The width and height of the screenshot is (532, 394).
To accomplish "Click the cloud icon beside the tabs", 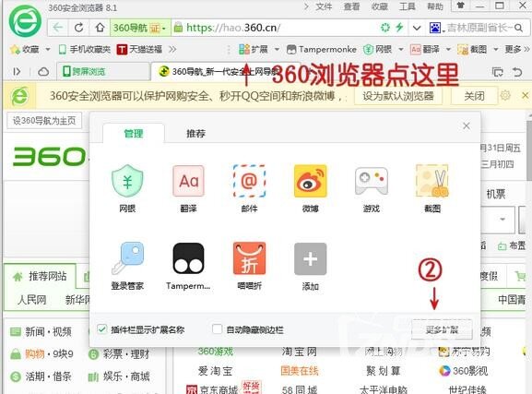I will click(43, 72).
